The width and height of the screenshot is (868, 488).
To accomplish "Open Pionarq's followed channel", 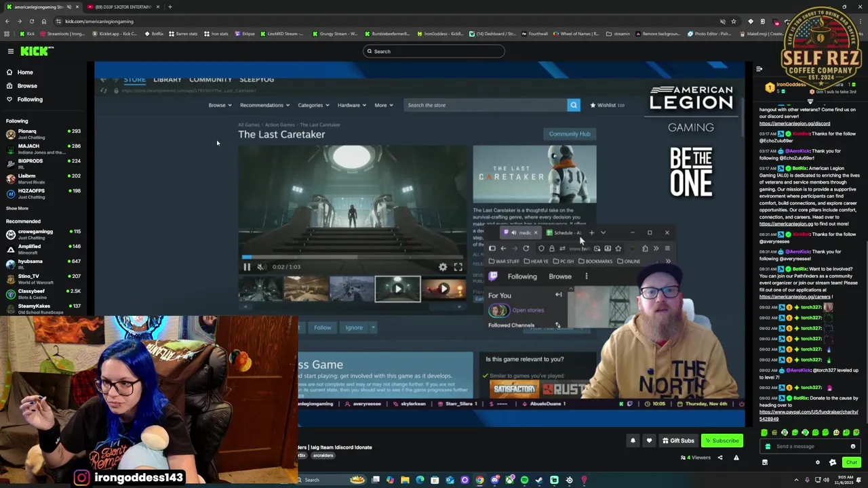I will 43,134.
